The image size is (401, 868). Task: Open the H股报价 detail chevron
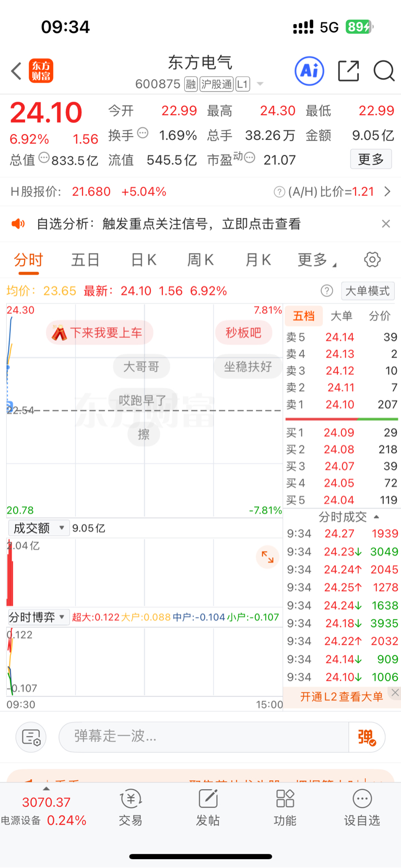pos(387,192)
